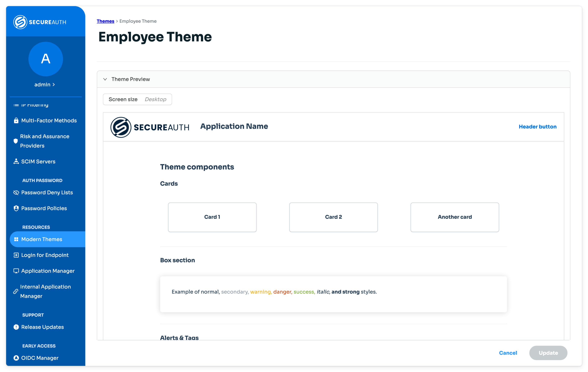Open the Screen size Desktop dropdown
Screen dimensions: 588x372
[137, 99]
